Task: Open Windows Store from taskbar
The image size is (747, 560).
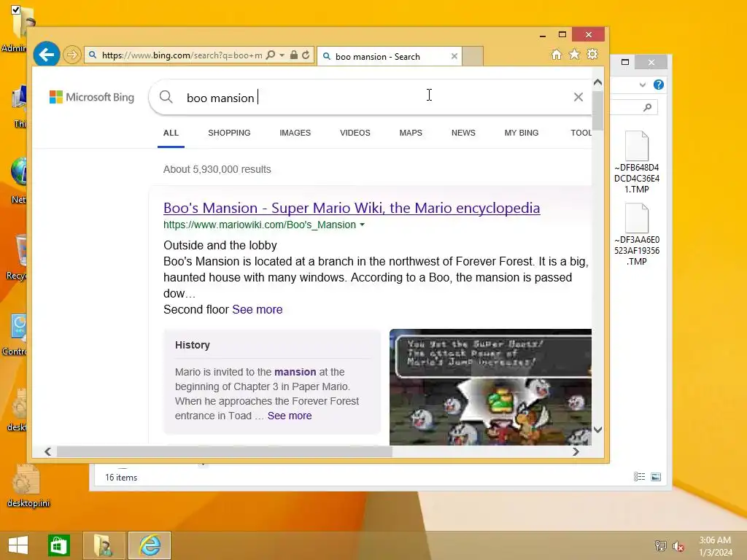Action: (59, 545)
